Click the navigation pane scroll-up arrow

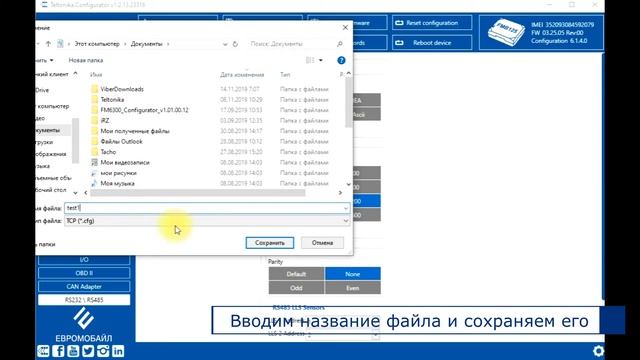tap(75, 74)
